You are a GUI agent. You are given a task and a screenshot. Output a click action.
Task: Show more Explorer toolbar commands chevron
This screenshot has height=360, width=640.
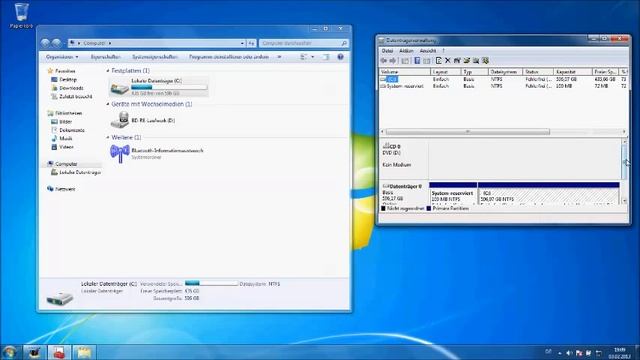click(279, 57)
